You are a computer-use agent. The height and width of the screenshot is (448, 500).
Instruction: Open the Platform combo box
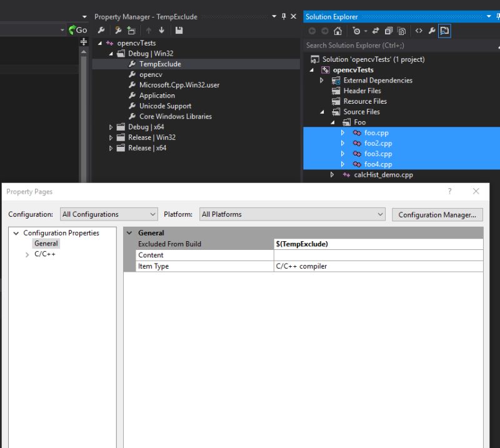[380, 214]
